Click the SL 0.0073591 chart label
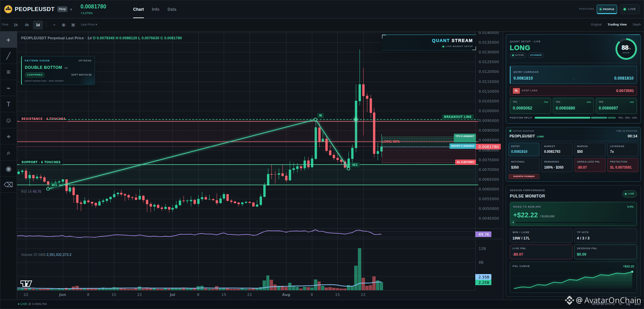This screenshot has height=309, width=644. point(465,162)
